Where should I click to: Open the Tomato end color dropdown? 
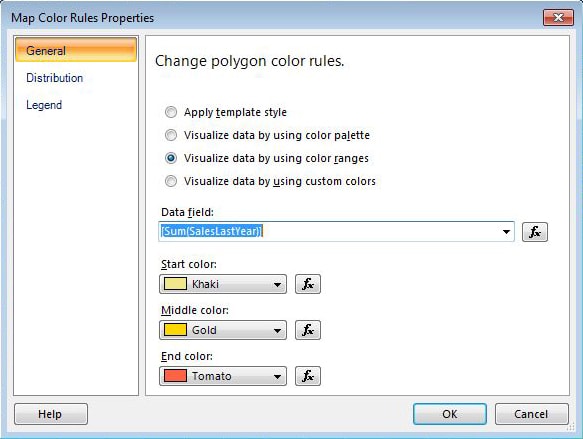pos(223,376)
